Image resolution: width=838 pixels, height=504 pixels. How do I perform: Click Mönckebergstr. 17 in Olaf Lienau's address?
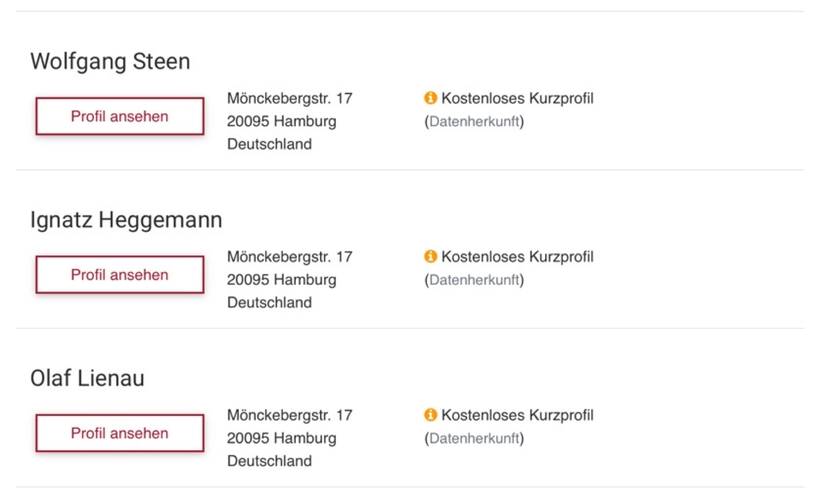click(x=289, y=415)
